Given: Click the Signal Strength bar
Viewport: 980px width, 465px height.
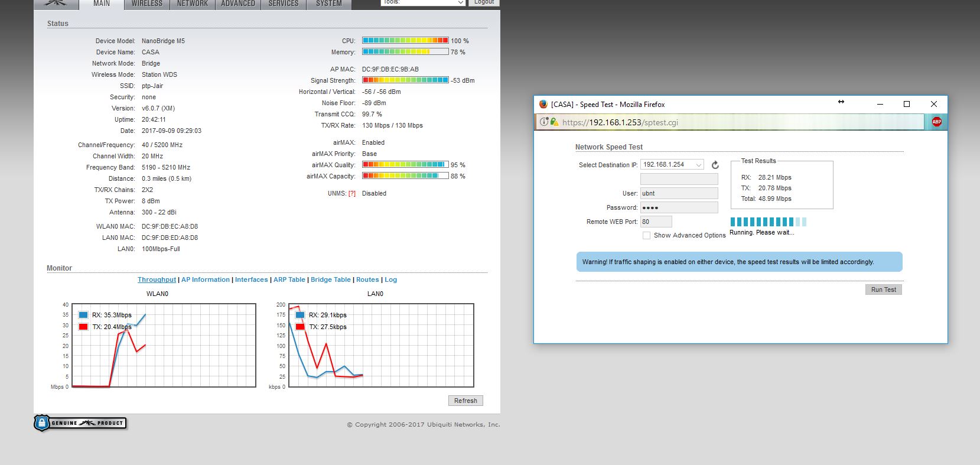Looking at the screenshot, I should click(x=405, y=80).
